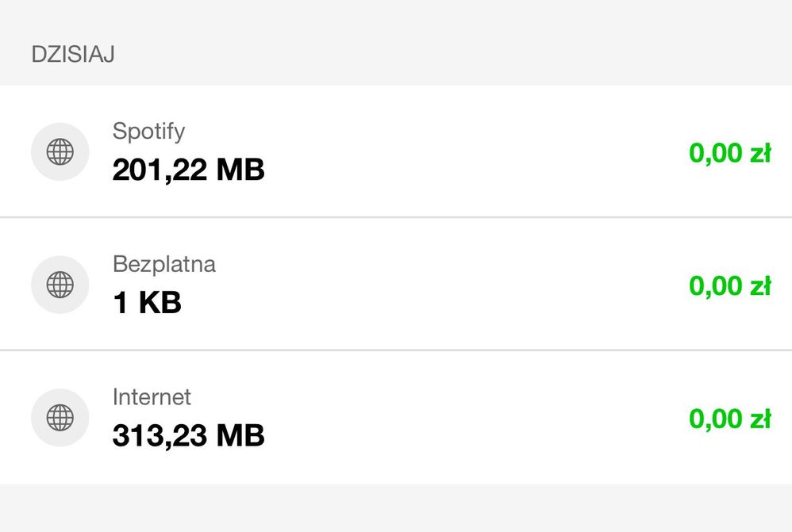Tap the 313,23 MB usage value
The height and width of the screenshot is (532, 792).
[x=188, y=435]
